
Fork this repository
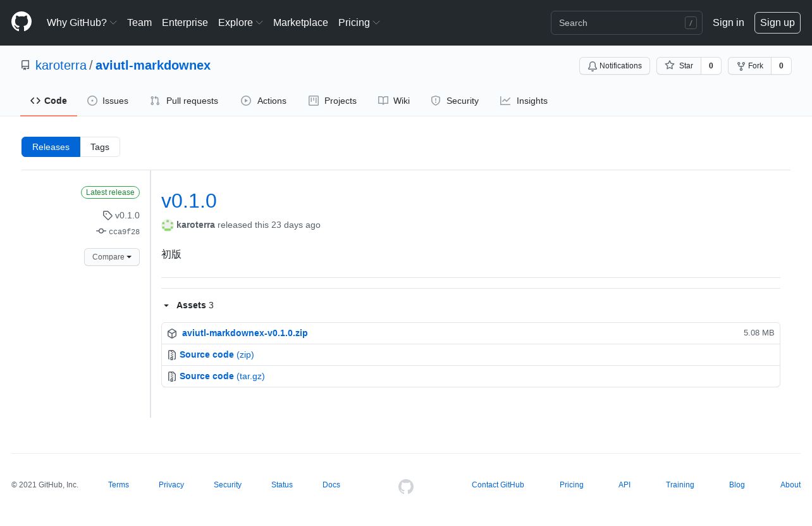click(749, 66)
